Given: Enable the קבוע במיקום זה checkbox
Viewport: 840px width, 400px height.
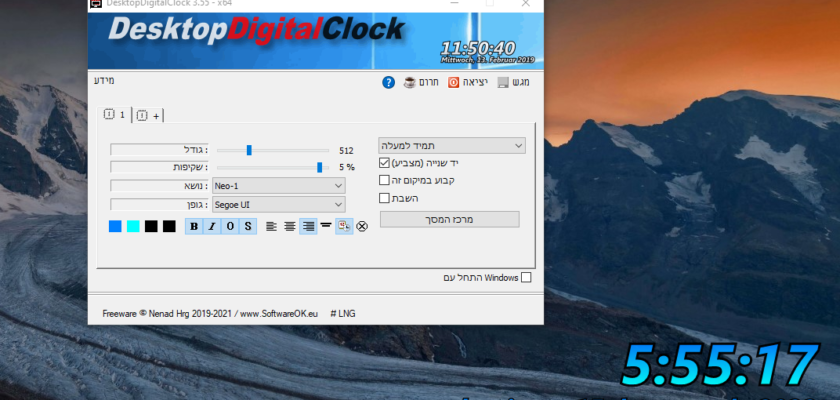Looking at the screenshot, I should [385, 180].
